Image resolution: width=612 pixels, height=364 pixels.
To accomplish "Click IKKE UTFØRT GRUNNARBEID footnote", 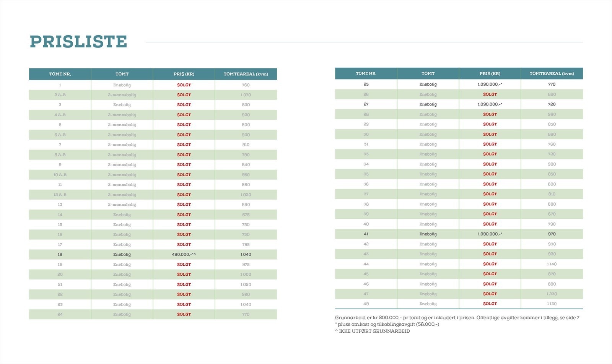I will click(x=373, y=331).
